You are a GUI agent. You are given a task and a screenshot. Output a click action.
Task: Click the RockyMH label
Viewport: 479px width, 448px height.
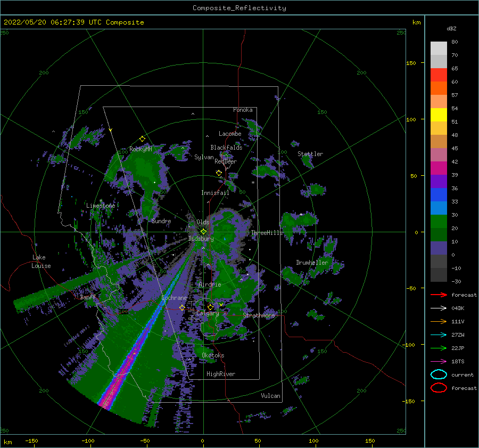pos(141,149)
